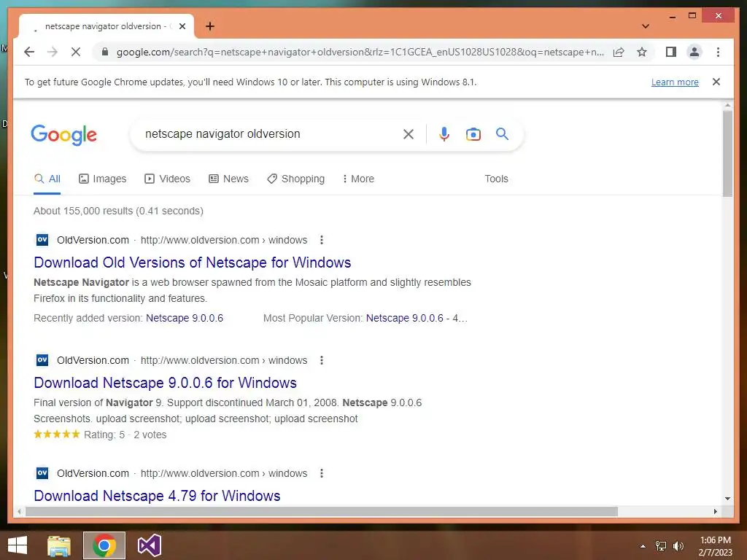Open the Chrome side panel
Viewport: 747px width, 560px height.
[x=671, y=52]
